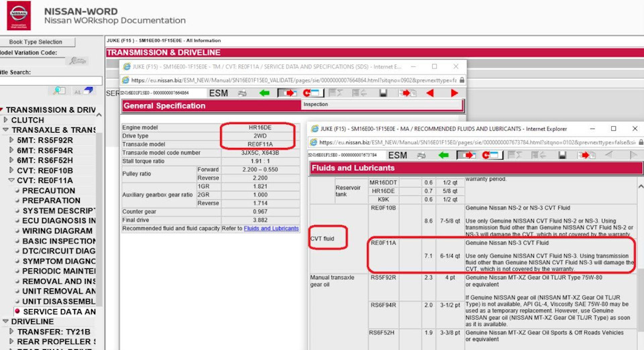The width and height of the screenshot is (644, 350).
Task: Expand the 5MT: RS5F92R node
Action: [11, 140]
